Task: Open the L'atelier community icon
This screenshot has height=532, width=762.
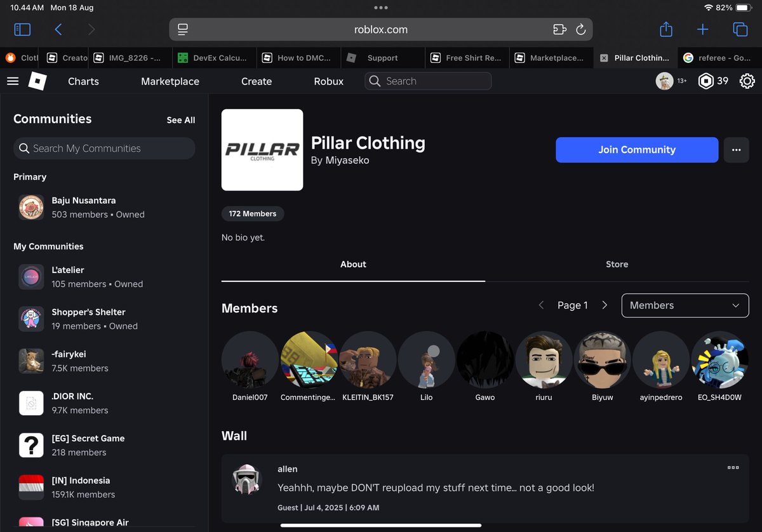Action: (x=31, y=277)
